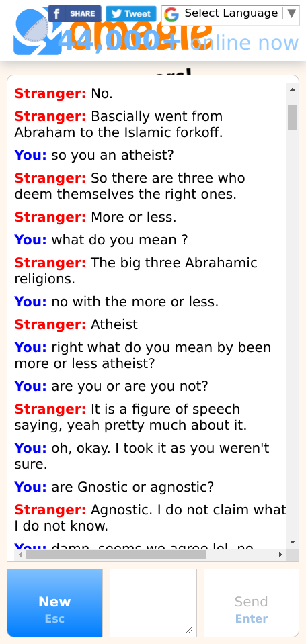
Task: Start a new chat with New button
Action: (x=54, y=602)
